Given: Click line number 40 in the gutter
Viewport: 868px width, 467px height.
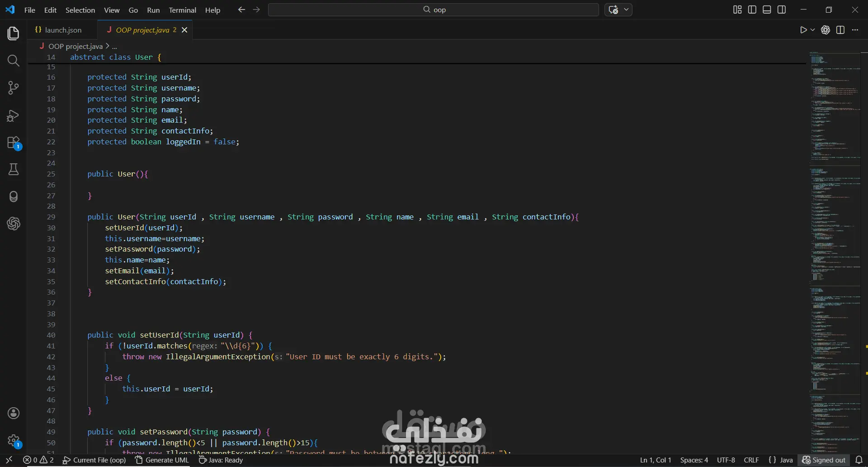Looking at the screenshot, I should pos(51,335).
